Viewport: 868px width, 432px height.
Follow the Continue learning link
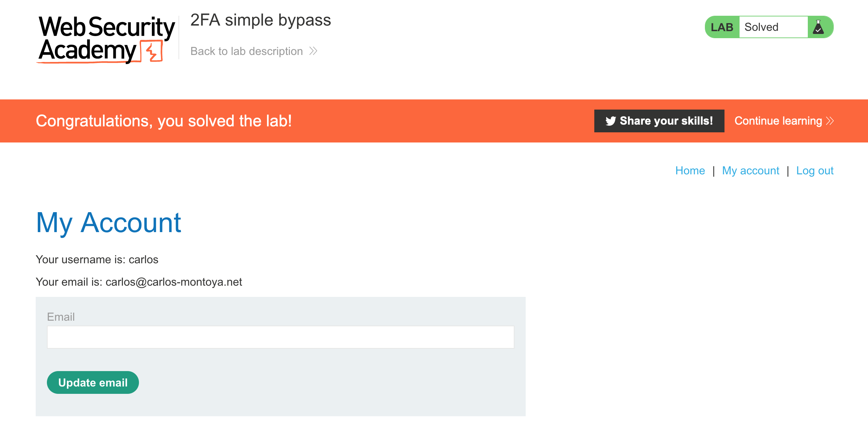784,121
